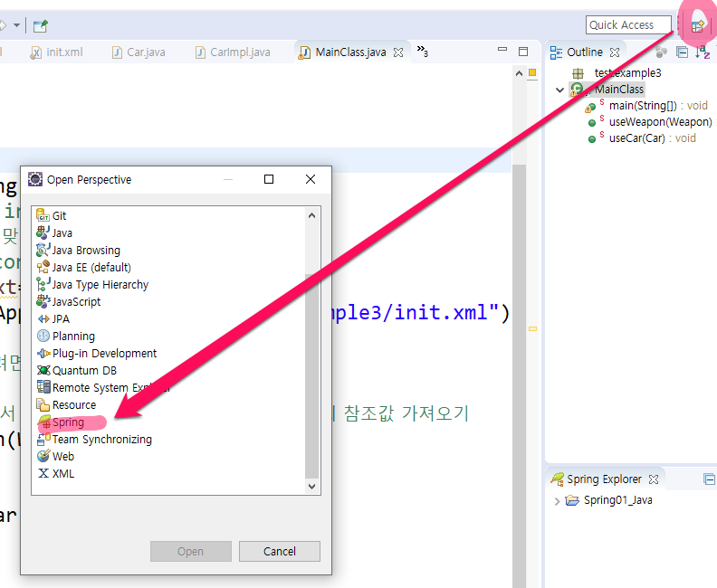Image resolution: width=717 pixels, height=588 pixels.
Task: Pick the XML perspective
Action: pos(55,474)
